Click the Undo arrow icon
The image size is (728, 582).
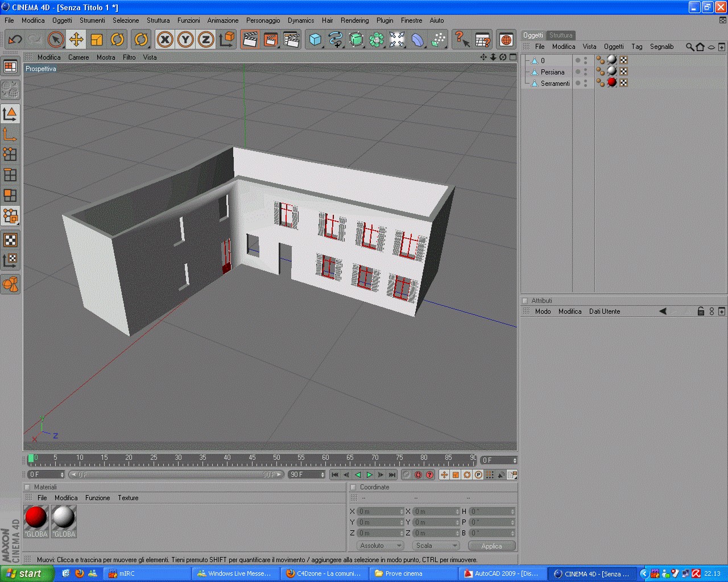[15, 39]
